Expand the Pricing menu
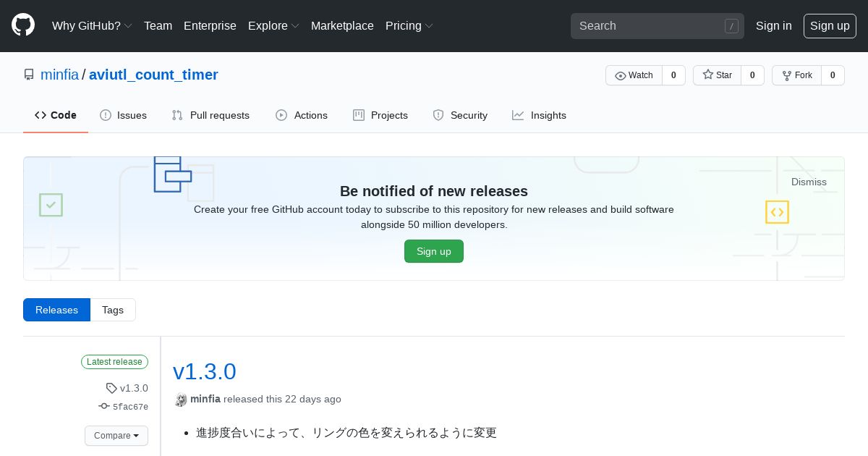868x456 pixels. click(409, 25)
